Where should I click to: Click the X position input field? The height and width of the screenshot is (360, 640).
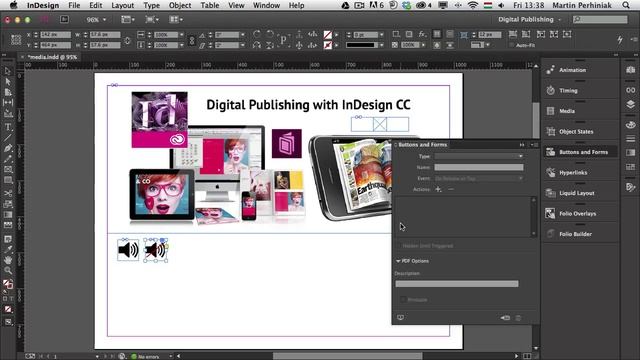56,35
